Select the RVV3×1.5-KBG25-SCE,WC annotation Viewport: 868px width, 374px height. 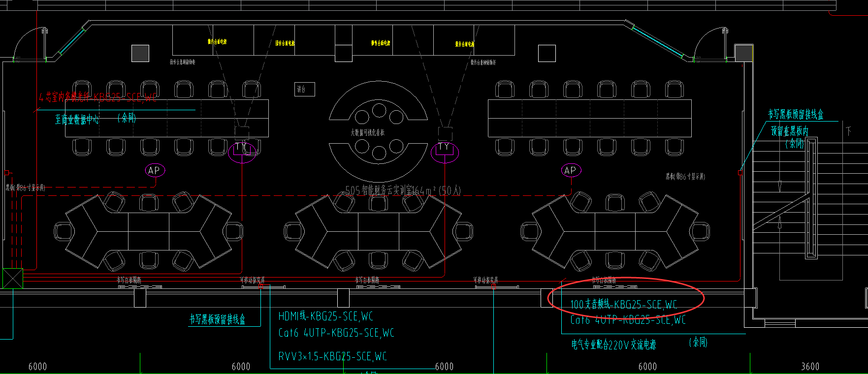point(333,356)
